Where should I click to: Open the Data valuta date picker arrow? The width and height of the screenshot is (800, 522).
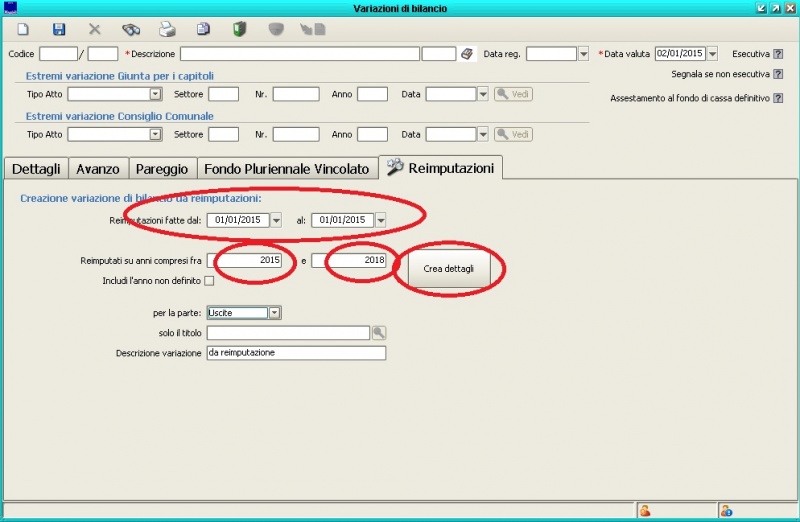click(712, 54)
